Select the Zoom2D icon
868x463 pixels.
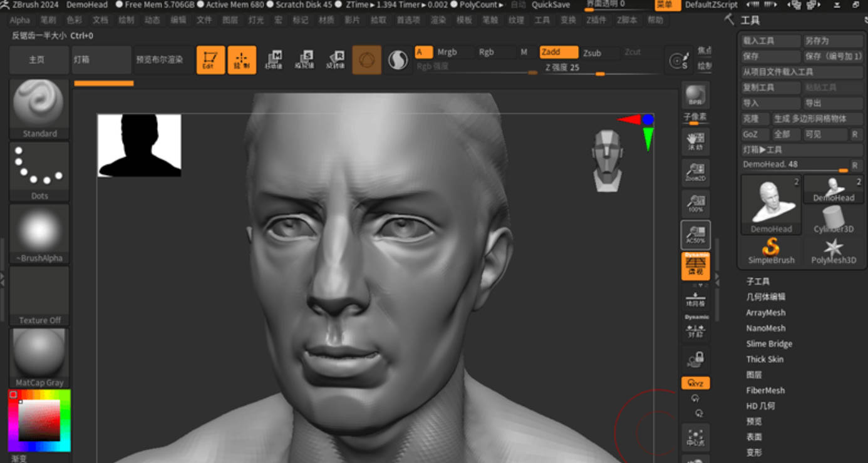coord(695,173)
